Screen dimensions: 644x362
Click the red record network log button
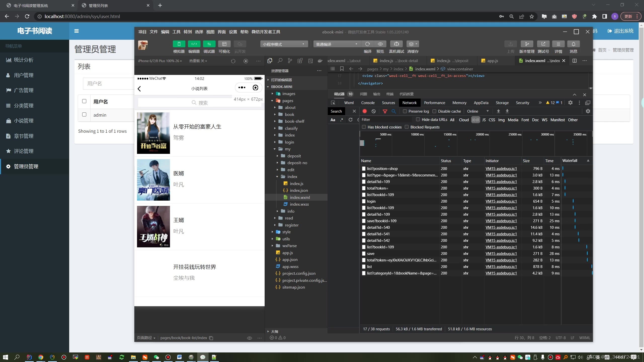(x=365, y=111)
